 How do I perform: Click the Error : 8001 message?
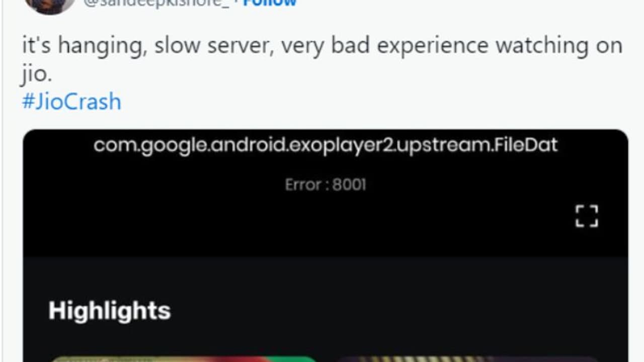coord(326,185)
